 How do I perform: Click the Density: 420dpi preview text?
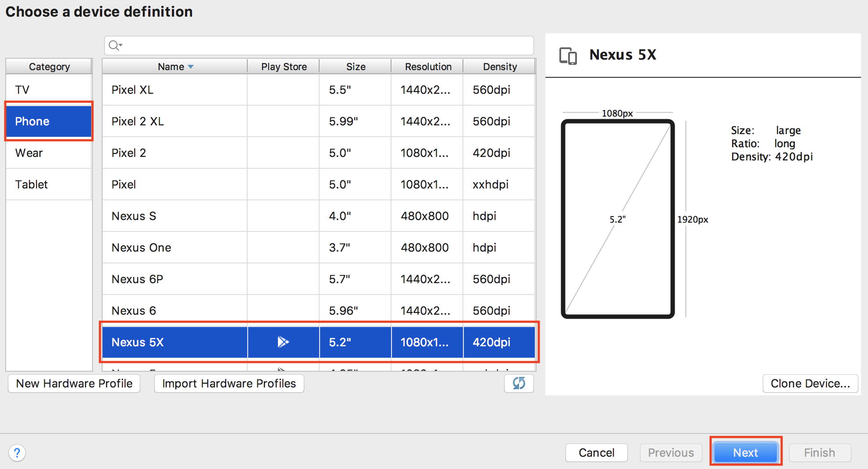(772, 157)
